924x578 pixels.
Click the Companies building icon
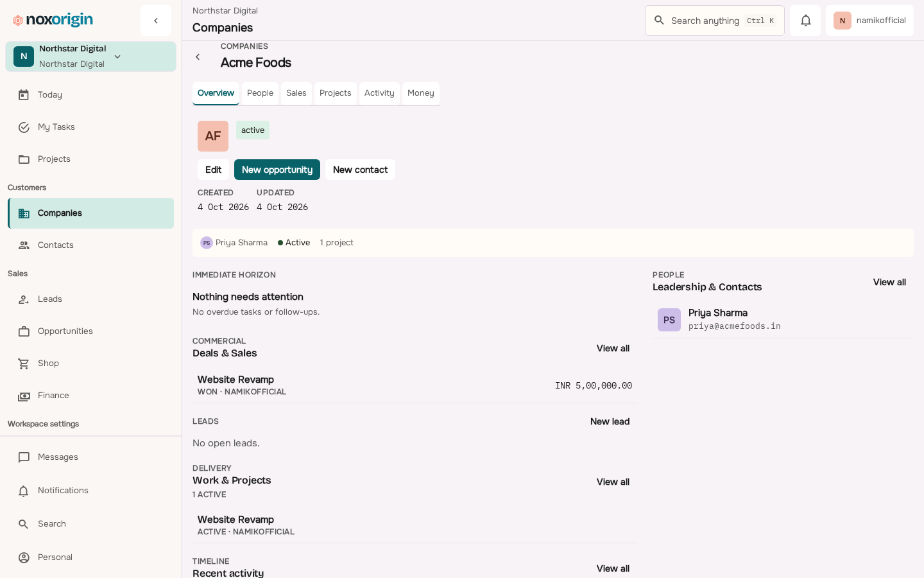(24, 213)
